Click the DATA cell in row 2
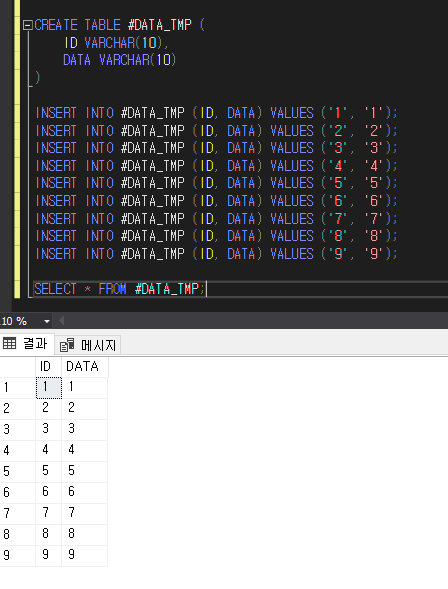448x589 pixels. pos(84,408)
